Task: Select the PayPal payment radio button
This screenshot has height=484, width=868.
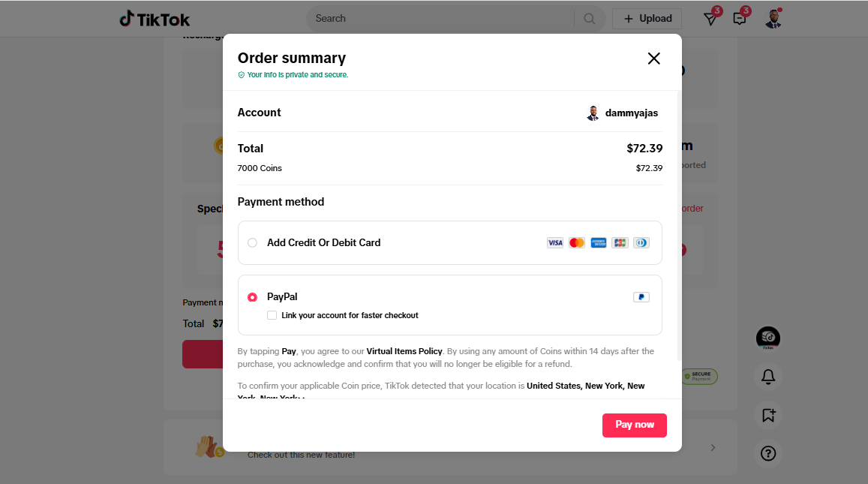Action: tap(252, 297)
